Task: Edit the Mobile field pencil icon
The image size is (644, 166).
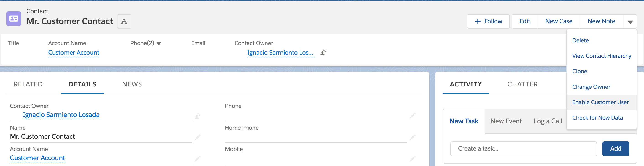Action: tap(413, 159)
